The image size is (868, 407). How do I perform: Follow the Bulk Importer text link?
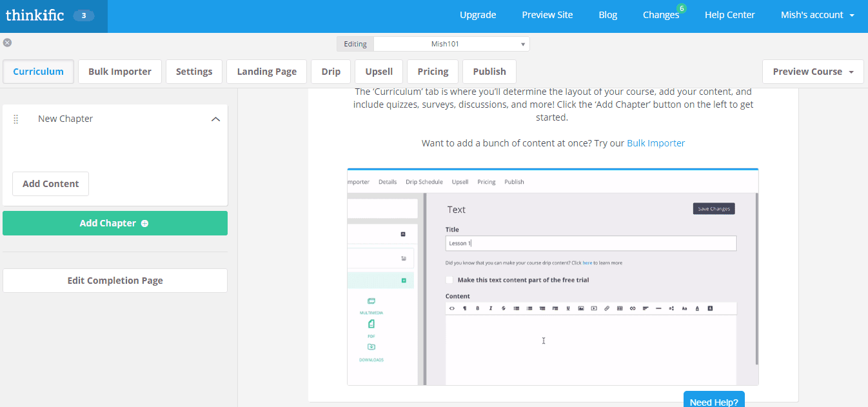[656, 143]
